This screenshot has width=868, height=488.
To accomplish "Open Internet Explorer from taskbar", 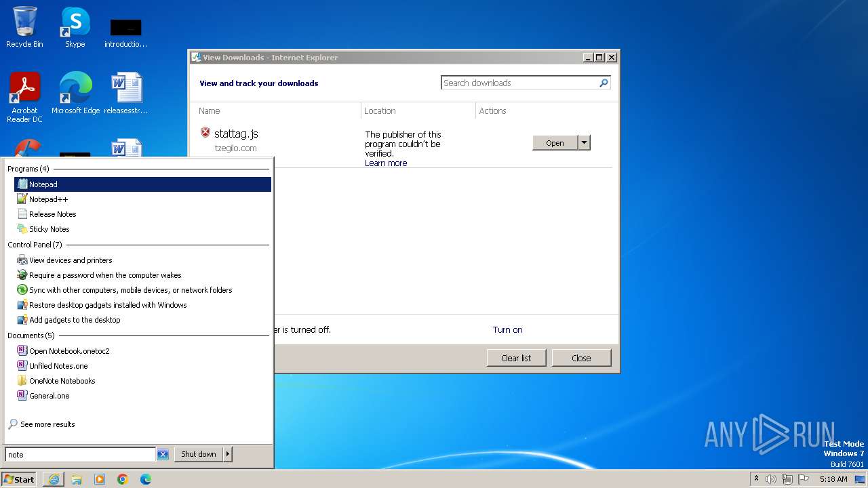I will (x=54, y=479).
